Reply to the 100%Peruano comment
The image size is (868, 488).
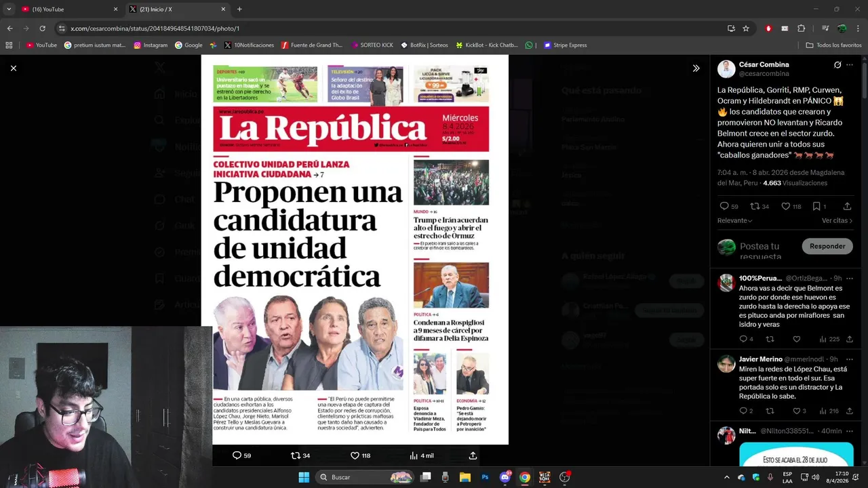tap(743, 339)
